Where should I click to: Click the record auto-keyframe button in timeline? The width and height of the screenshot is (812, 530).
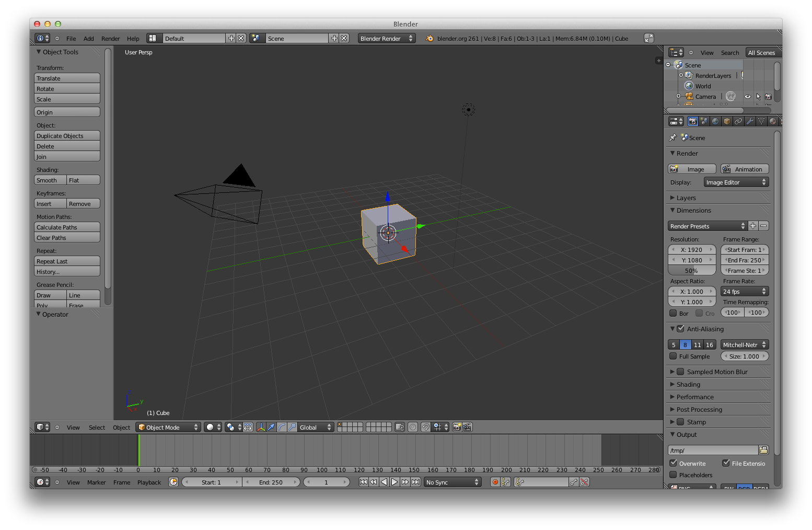coord(495,482)
